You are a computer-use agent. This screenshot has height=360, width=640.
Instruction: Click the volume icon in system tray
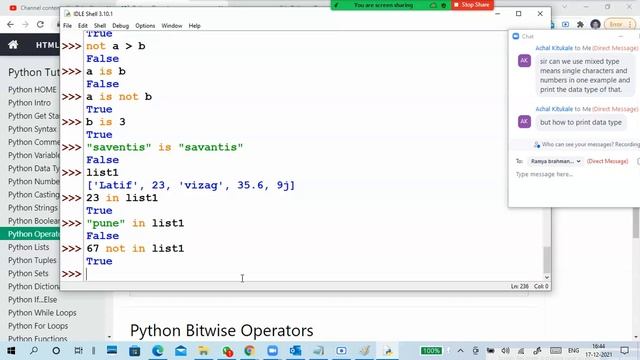[x=505, y=351]
